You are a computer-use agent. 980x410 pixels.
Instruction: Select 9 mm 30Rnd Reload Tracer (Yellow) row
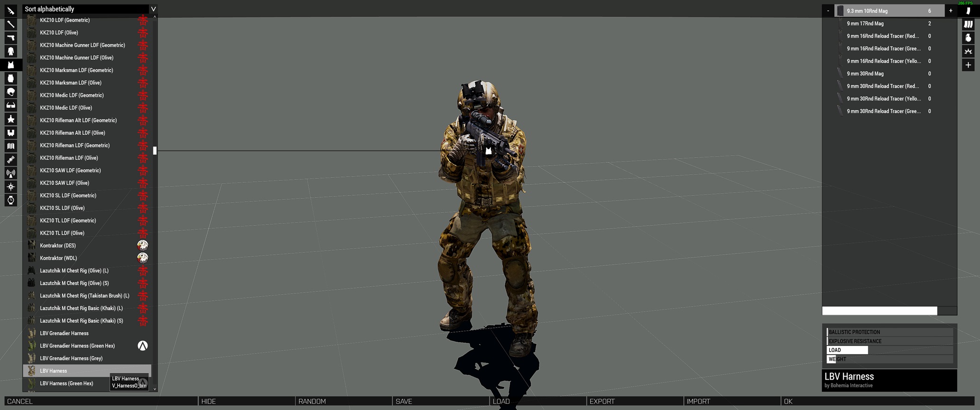(x=889, y=99)
